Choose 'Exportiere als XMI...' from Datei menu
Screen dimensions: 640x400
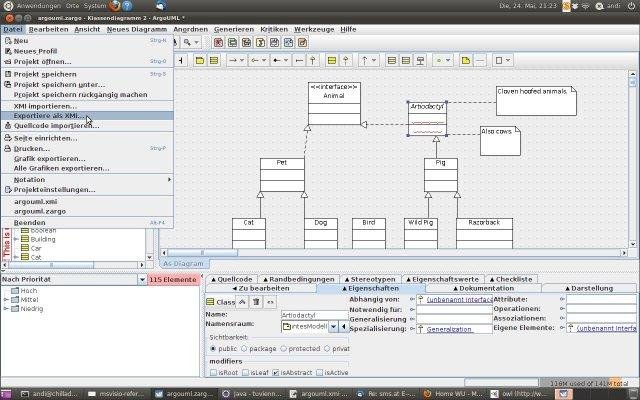pyautogui.click(x=48, y=116)
